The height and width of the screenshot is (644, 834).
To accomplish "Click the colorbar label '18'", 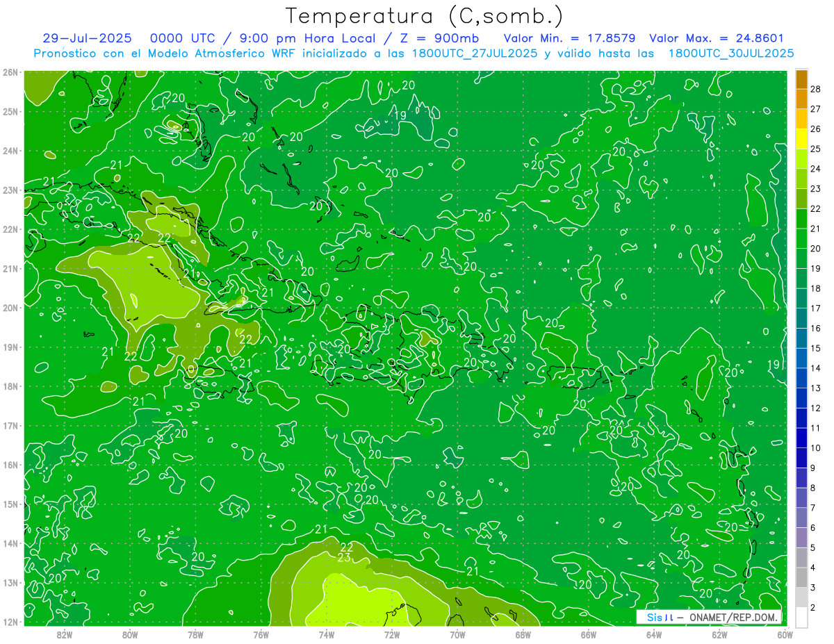I will click(x=816, y=288).
